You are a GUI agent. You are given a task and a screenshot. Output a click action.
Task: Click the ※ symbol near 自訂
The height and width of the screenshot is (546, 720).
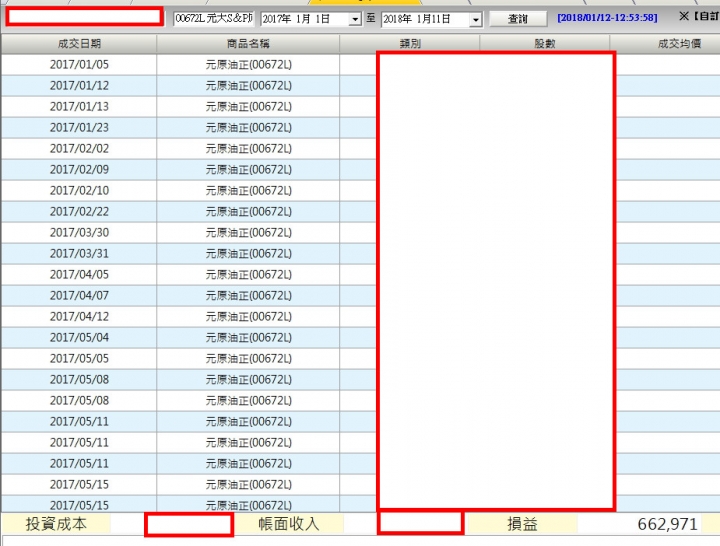pos(684,16)
